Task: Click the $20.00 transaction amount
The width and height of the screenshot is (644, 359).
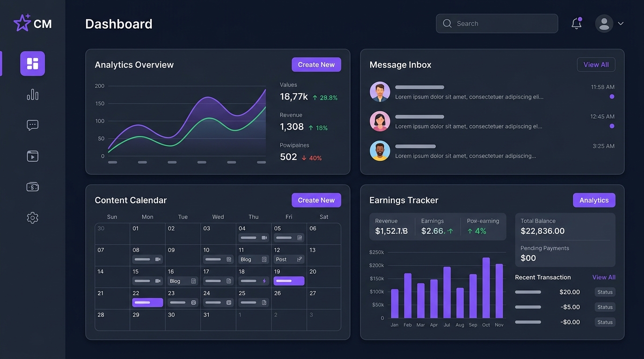Action: click(x=570, y=292)
